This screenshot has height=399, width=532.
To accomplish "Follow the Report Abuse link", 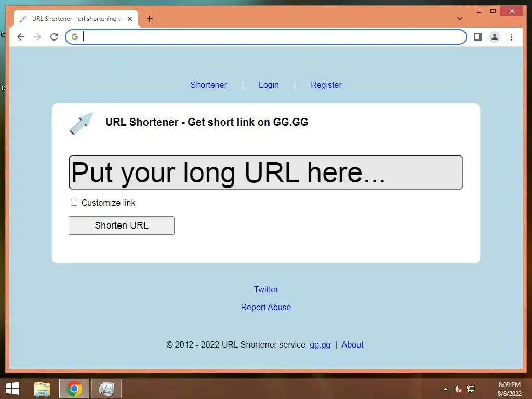I will 266,307.
